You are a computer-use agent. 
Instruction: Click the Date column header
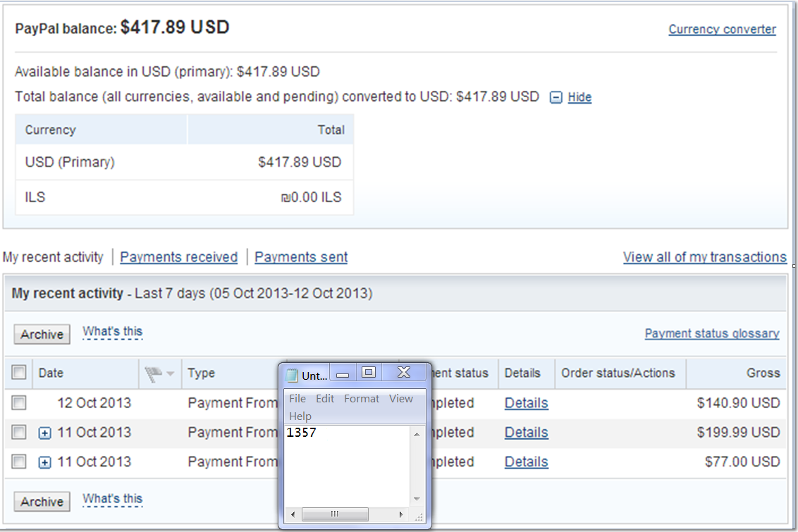point(51,373)
